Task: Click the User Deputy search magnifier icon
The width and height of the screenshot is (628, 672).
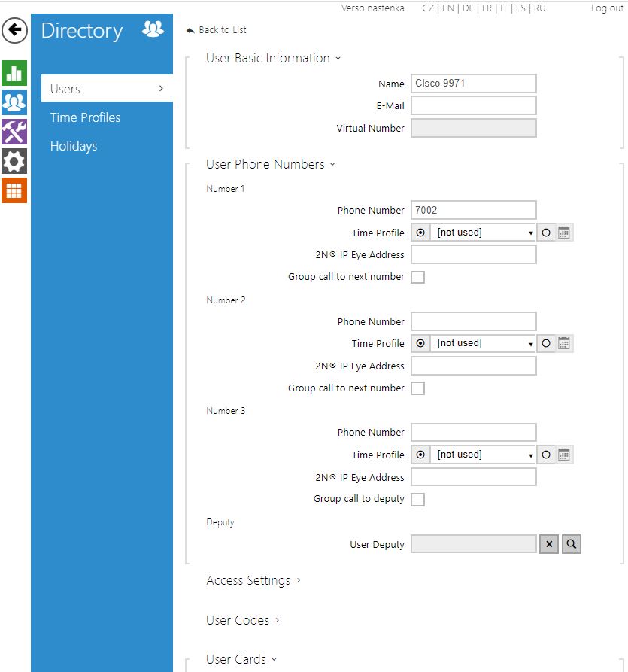Action: (572, 544)
